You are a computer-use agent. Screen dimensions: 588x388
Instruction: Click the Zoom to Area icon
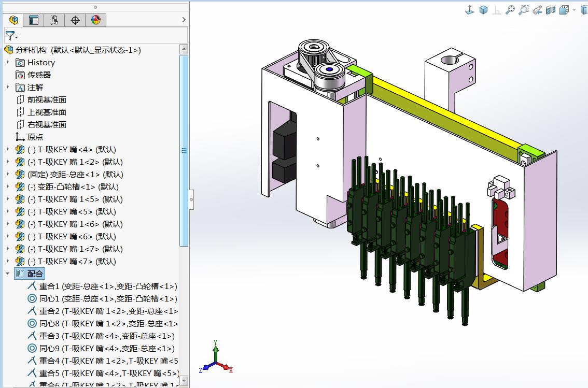(x=524, y=10)
